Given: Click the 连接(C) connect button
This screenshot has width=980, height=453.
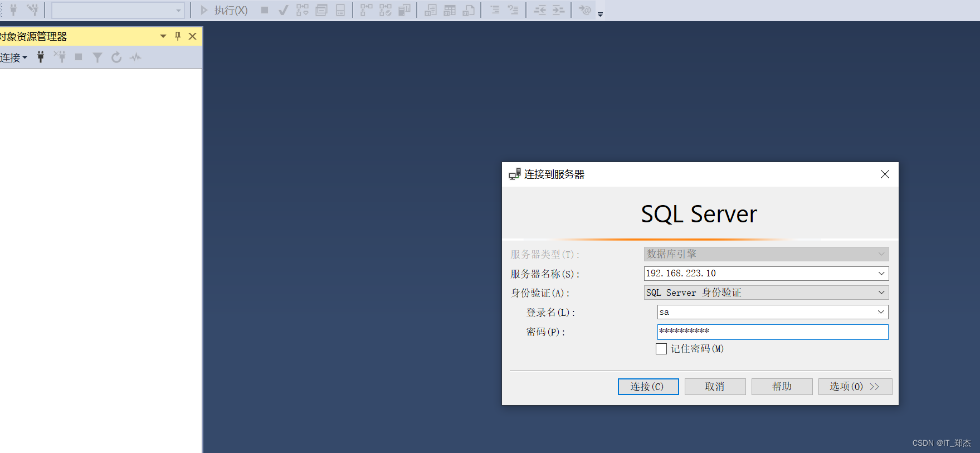Looking at the screenshot, I should 648,387.
